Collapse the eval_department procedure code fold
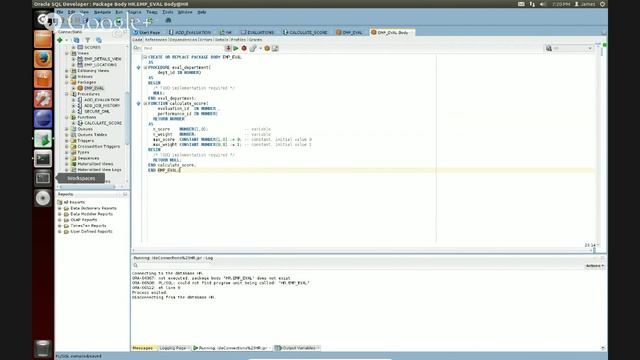640x360 pixels. pos(145,67)
